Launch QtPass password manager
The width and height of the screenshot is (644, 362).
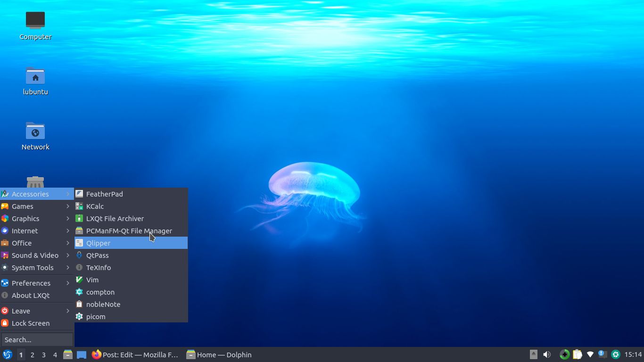click(x=131, y=255)
